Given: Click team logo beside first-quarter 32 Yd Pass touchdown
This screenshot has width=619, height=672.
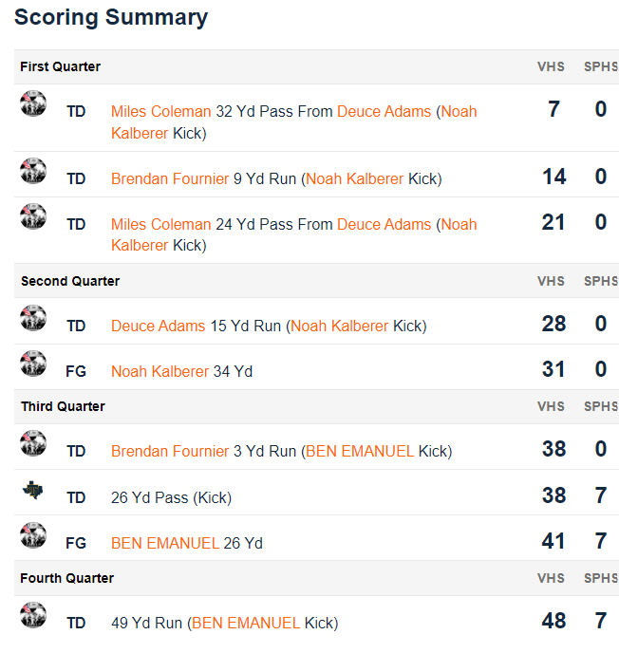Looking at the screenshot, I should click(33, 103).
